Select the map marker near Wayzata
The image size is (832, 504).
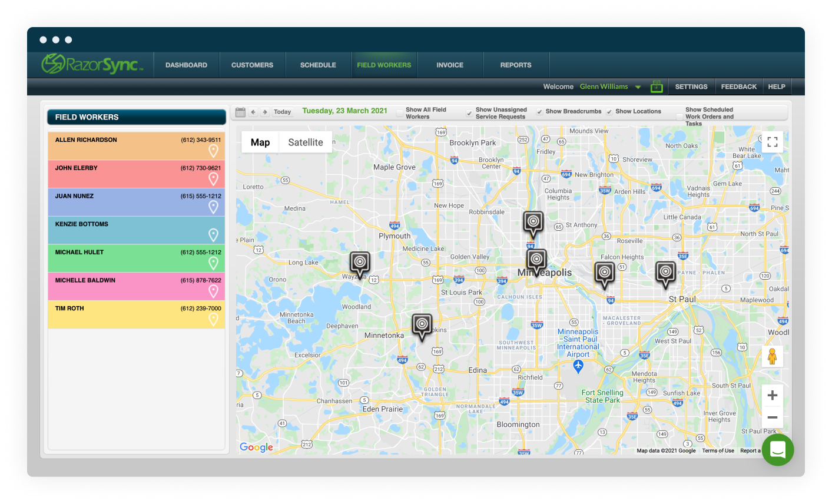click(360, 265)
